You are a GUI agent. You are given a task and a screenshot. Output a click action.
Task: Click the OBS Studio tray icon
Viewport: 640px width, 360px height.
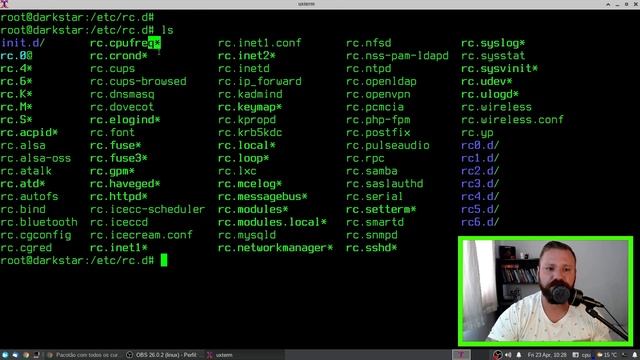[x=498, y=355]
